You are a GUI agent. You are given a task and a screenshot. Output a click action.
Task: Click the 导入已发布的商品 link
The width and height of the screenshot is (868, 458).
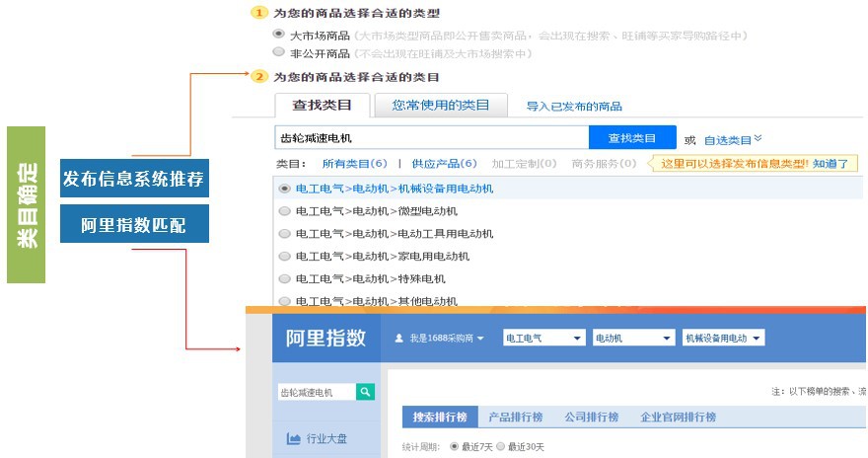[x=574, y=107]
